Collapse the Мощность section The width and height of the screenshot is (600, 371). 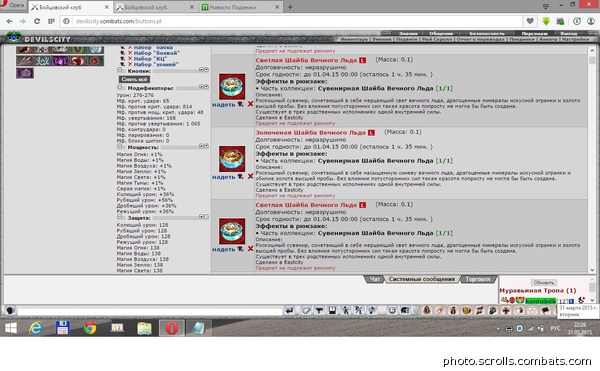point(119,146)
